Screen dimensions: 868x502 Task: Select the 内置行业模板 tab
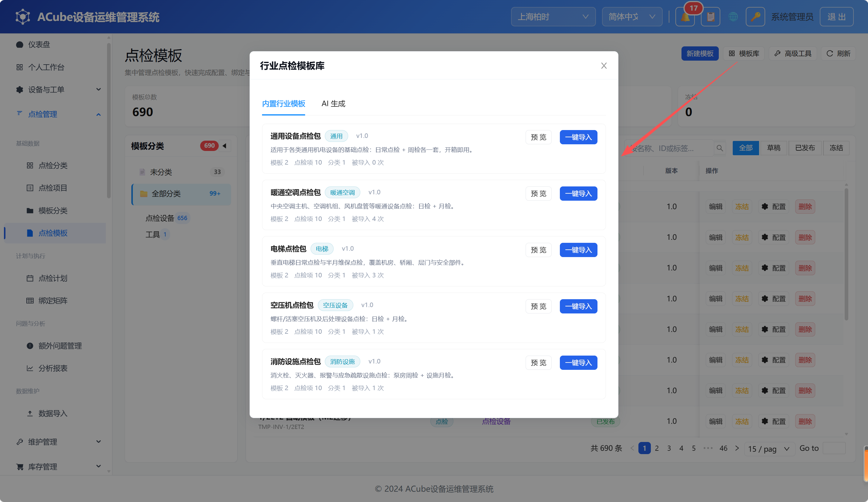click(284, 104)
